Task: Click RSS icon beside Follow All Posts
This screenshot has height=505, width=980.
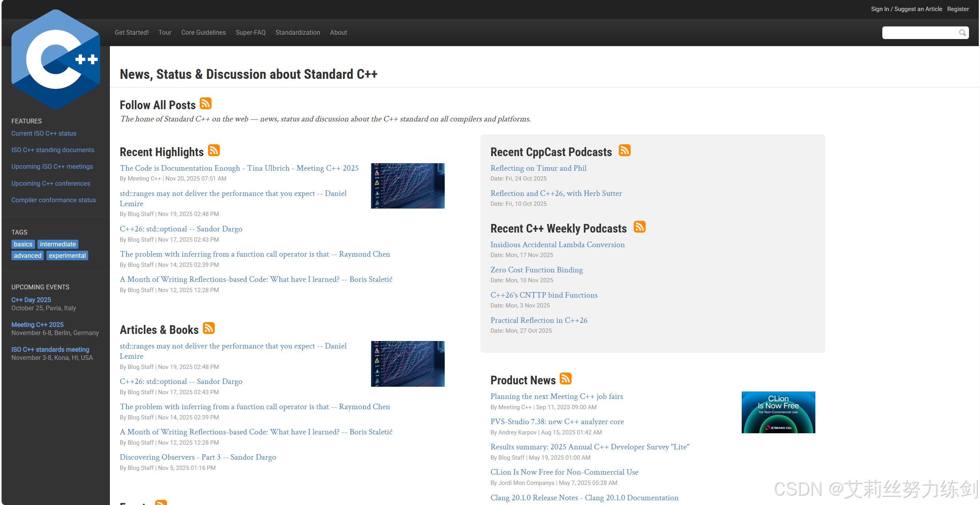Action: pyautogui.click(x=206, y=104)
